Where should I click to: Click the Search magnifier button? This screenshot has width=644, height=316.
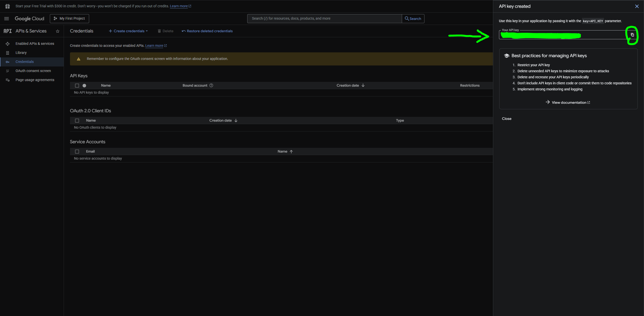413,19
